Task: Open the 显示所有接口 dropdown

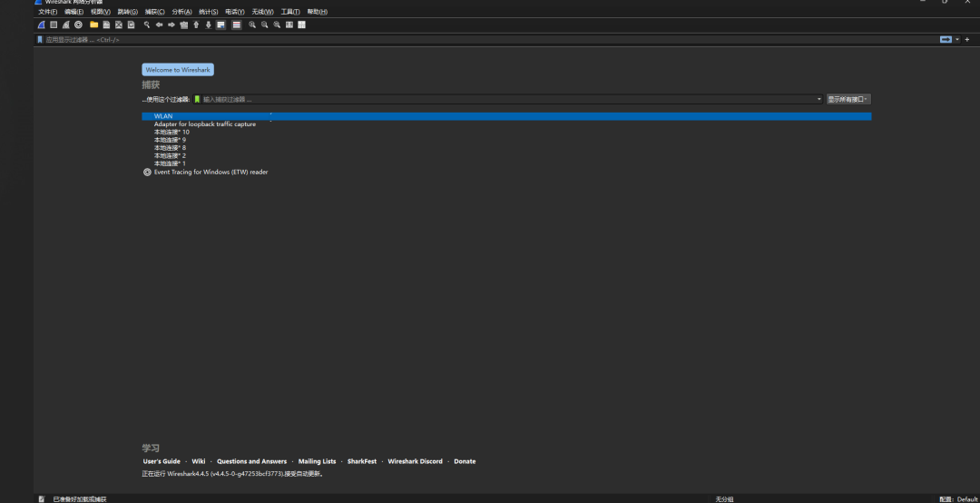Action: [848, 99]
